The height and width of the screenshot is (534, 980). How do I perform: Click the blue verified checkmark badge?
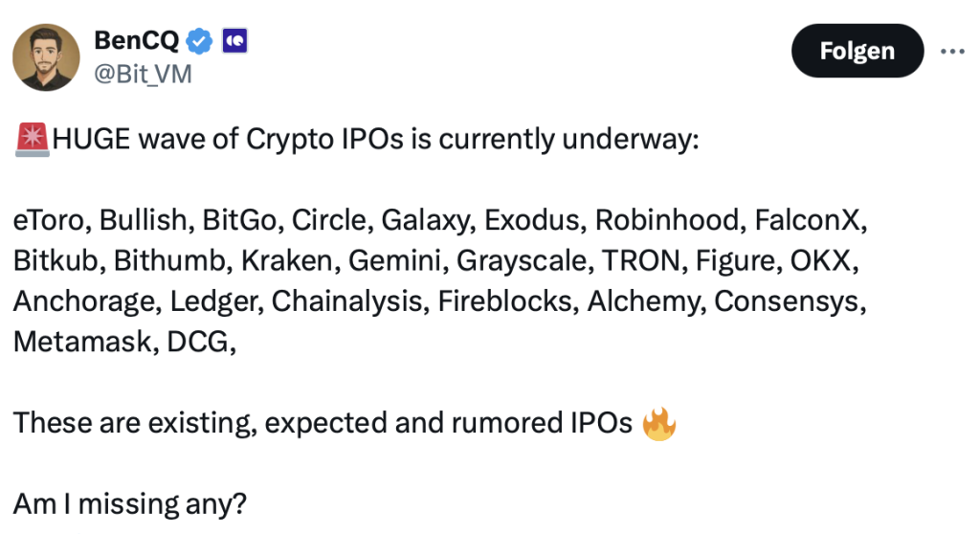click(199, 41)
